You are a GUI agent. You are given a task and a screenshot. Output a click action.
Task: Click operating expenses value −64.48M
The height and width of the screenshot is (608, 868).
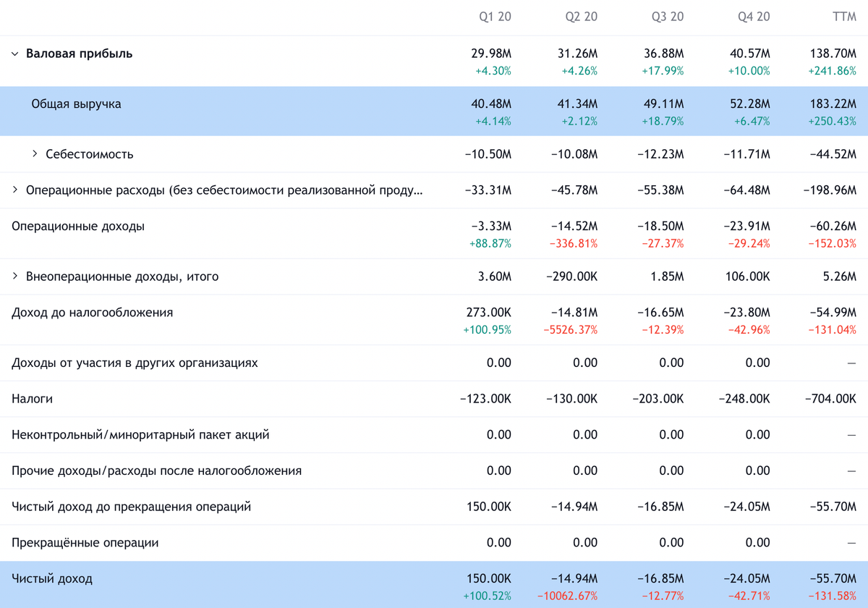(x=746, y=190)
